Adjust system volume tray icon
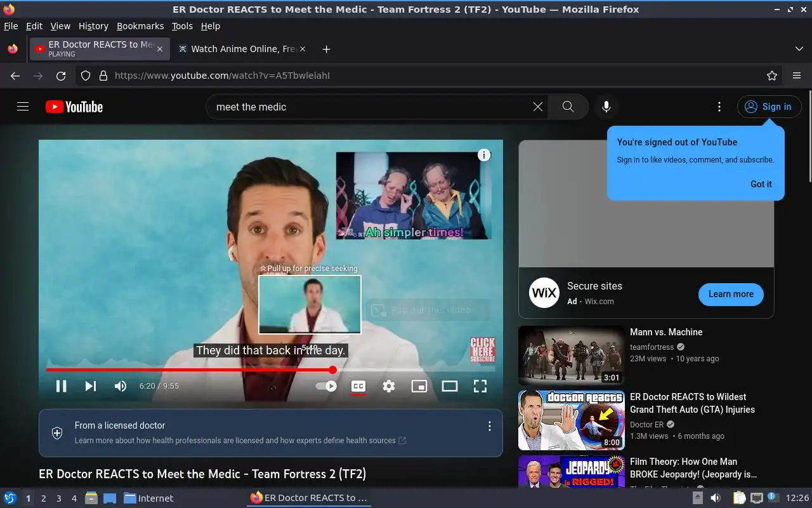812x508 pixels. pos(715,498)
